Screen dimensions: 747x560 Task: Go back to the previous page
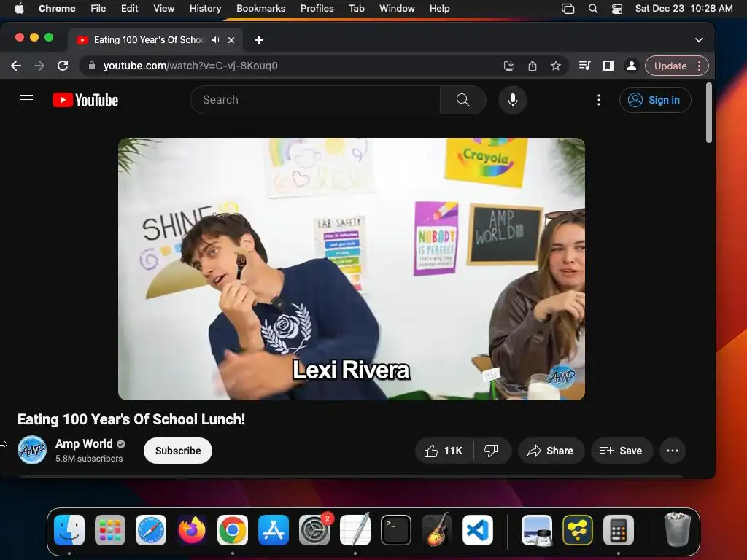pyautogui.click(x=16, y=66)
